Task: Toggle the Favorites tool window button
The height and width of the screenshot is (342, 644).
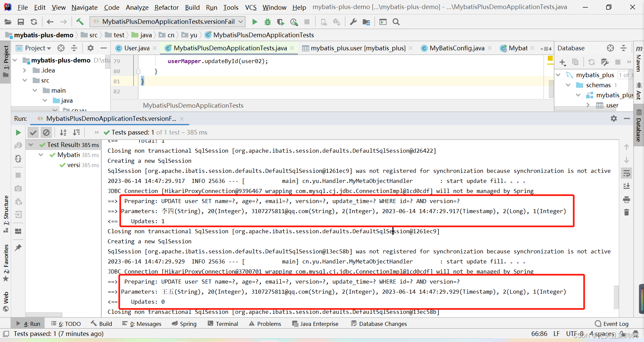Action: pos(6,263)
